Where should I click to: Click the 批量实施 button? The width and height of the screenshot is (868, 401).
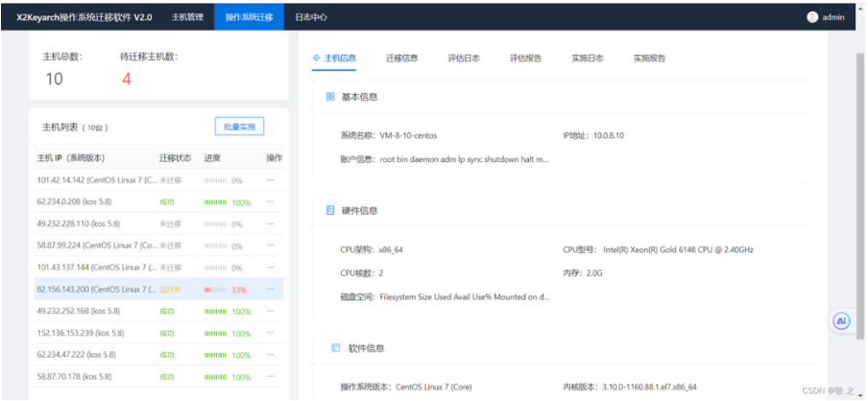click(x=238, y=127)
